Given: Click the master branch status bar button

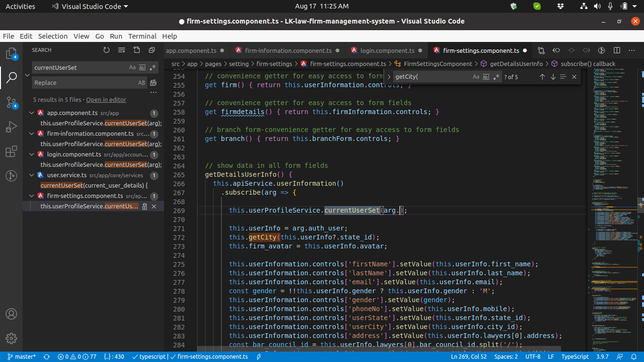Looking at the screenshot, I should pyautogui.click(x=22, y=357).
